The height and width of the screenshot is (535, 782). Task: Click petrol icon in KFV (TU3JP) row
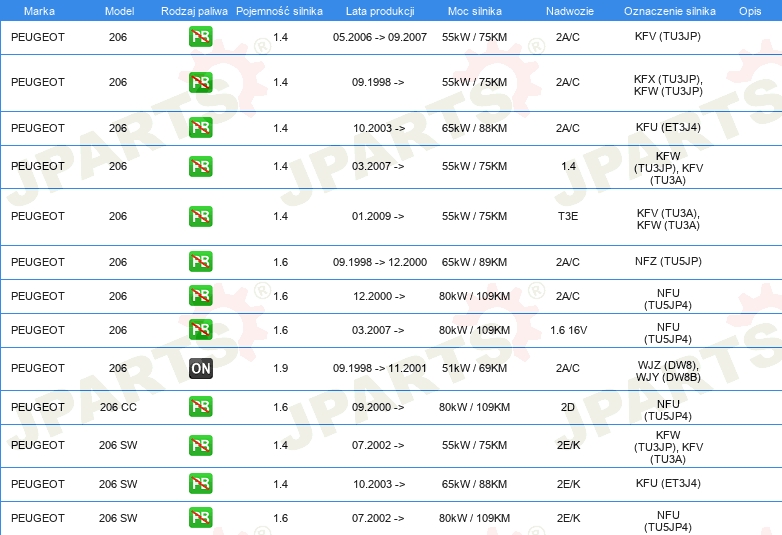[200, 37]
